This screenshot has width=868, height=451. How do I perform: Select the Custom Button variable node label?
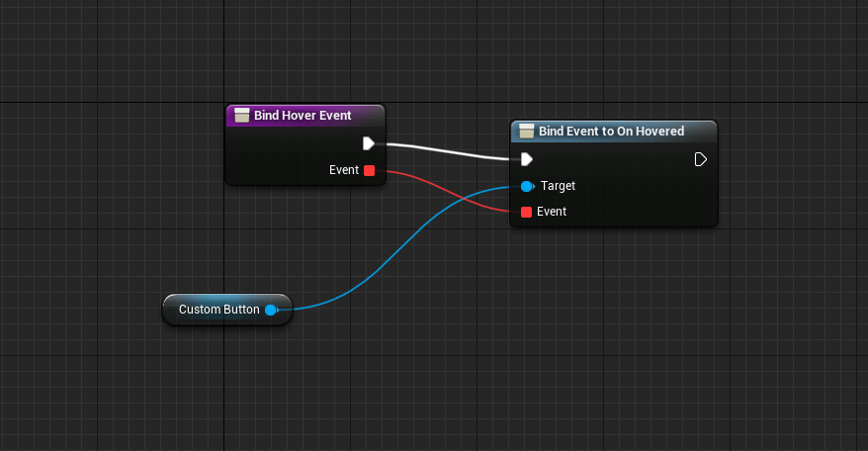[218, 310]
